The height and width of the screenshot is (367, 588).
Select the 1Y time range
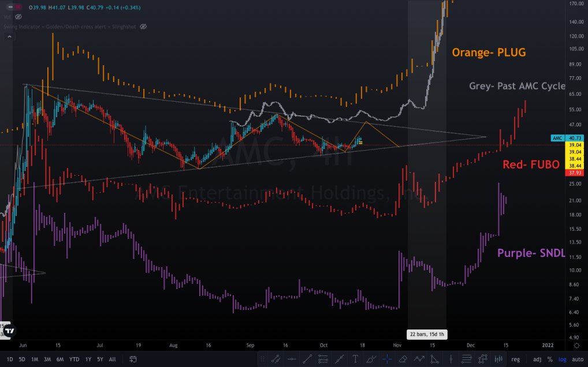[x=88, y=359]
